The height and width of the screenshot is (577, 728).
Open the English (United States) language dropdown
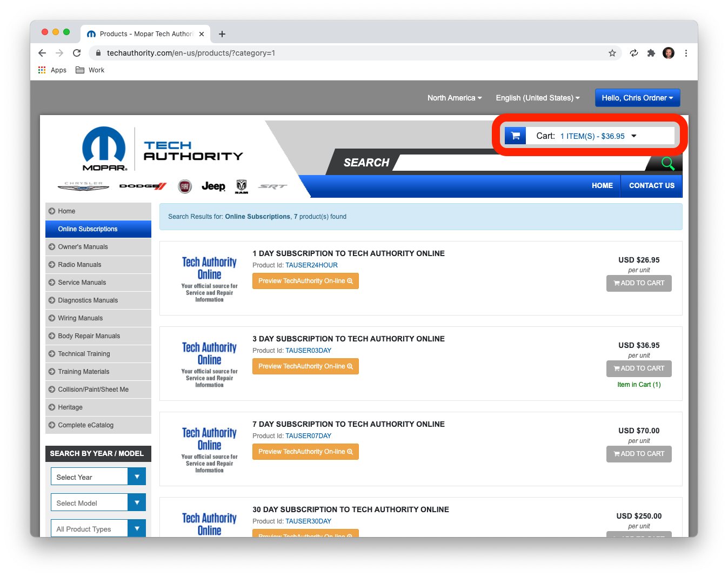point(538,98)
